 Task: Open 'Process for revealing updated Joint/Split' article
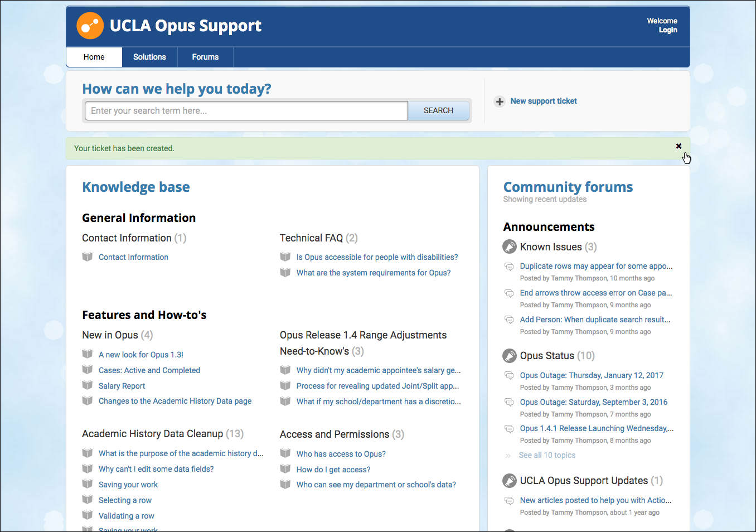[378, 386]
